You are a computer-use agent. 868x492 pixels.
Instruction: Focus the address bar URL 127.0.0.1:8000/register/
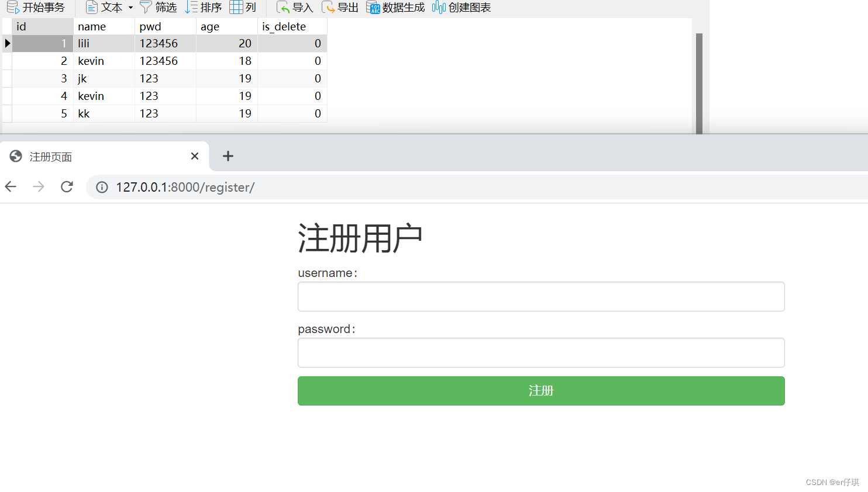(185, 187)
